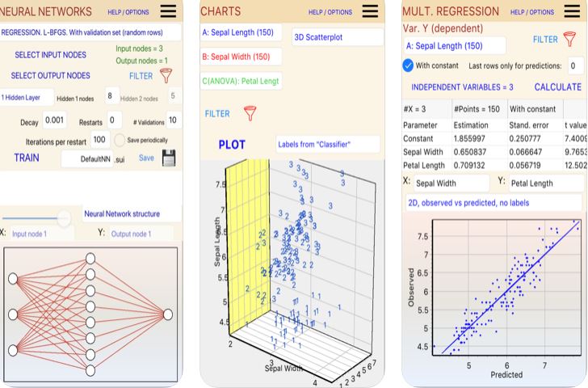Open Help / Options in Charts panel

click(x=330, y=12)
